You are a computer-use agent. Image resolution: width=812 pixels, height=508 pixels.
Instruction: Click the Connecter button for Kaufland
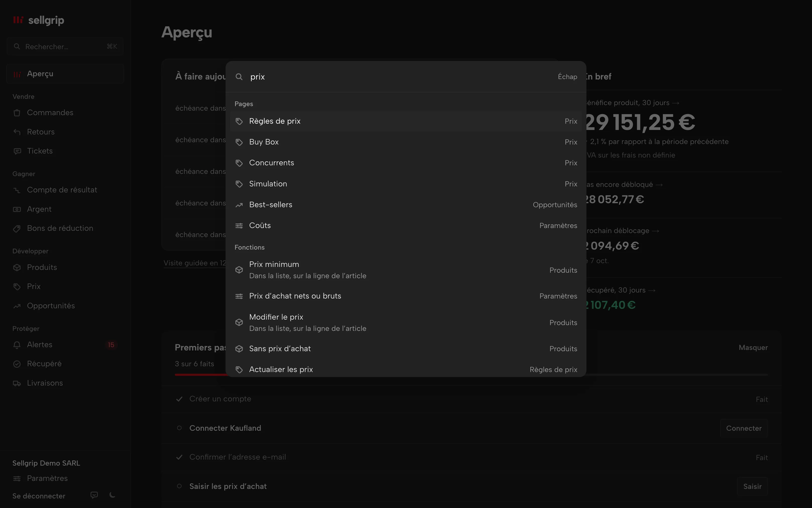(x=744, y=428)
